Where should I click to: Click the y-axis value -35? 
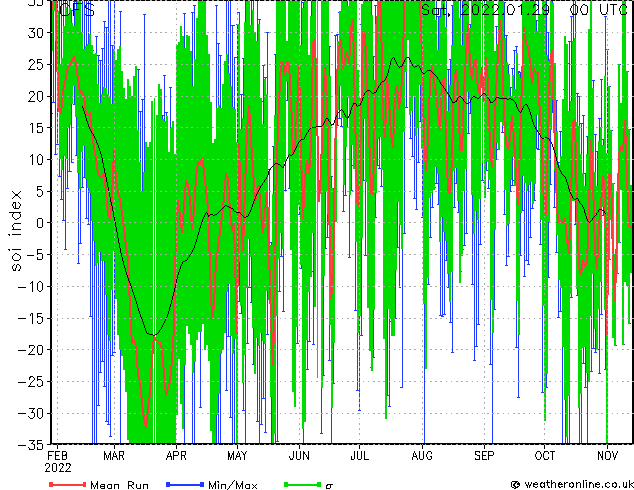pos(31,445)
